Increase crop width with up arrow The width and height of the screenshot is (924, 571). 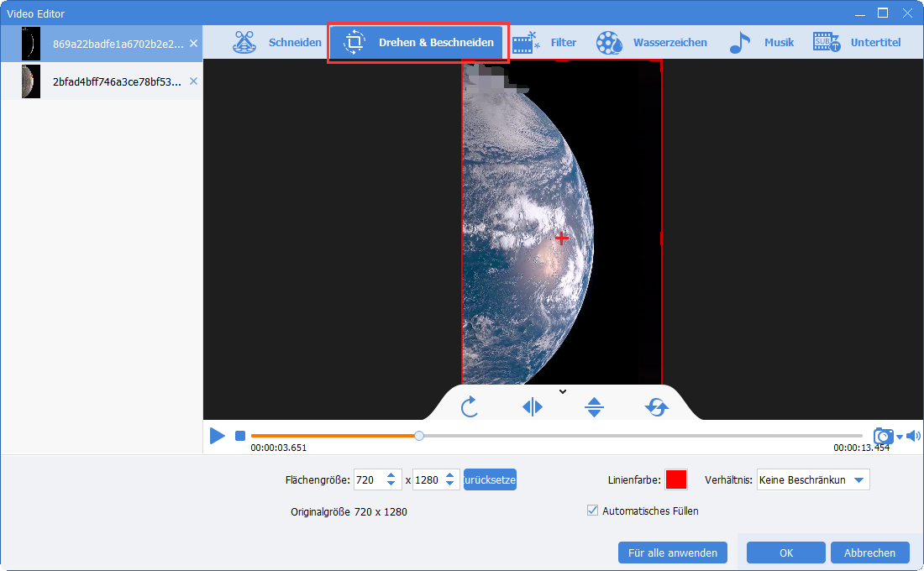[391, 475]
